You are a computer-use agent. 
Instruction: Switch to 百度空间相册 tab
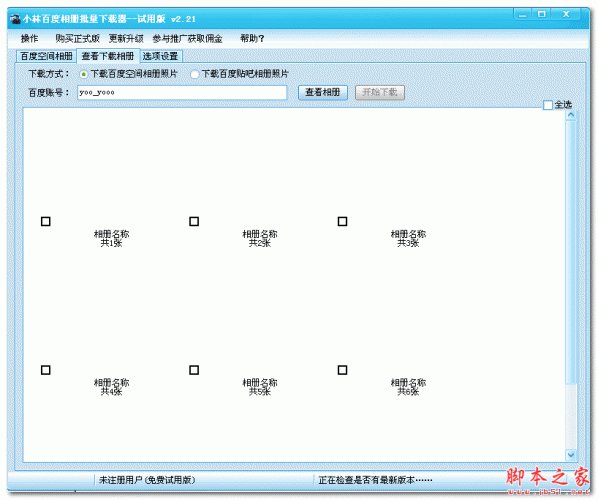coord(46,56)
